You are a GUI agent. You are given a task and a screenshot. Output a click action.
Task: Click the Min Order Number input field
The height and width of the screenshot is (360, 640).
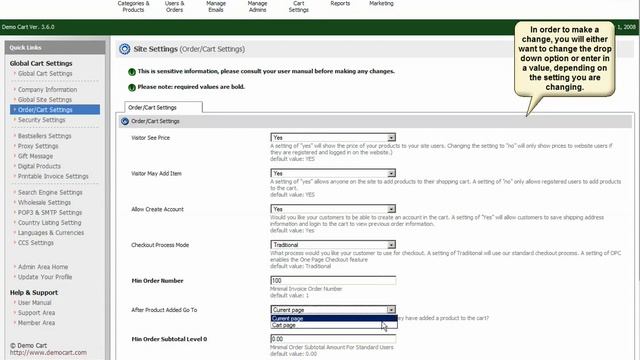pyautogui.click(x=333, y=280)
